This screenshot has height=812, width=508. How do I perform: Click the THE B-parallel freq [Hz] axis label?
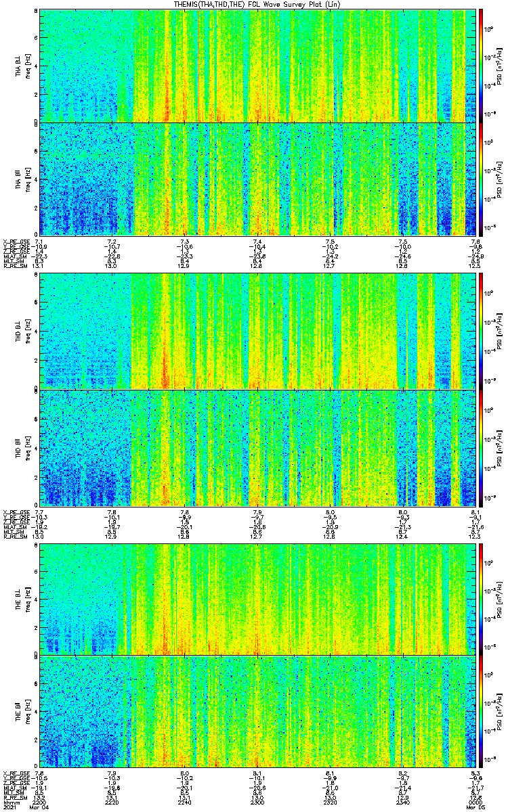tap(28, 713)
